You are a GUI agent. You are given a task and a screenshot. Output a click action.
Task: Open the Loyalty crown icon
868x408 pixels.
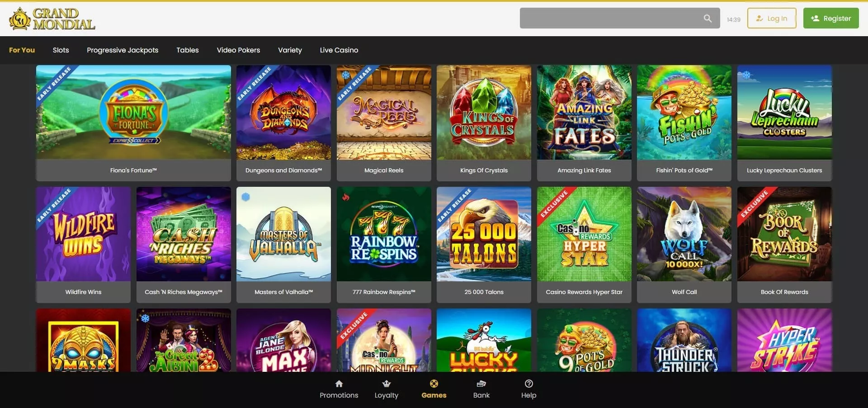click(387, 384)
